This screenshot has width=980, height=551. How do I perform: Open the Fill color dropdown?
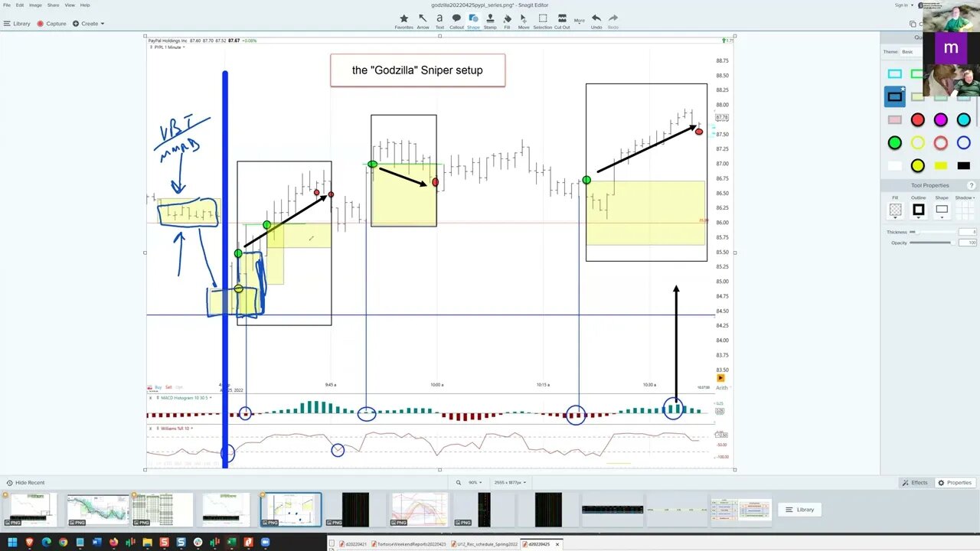895,210
